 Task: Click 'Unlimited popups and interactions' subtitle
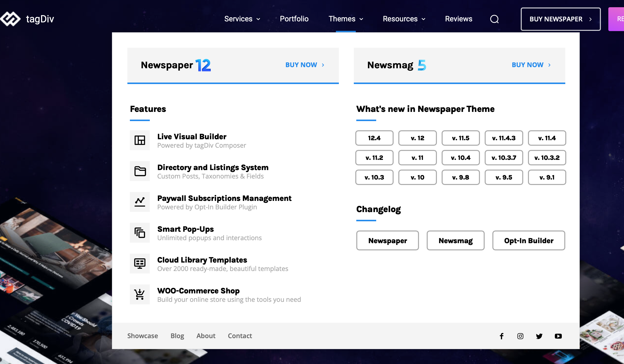point(209,238)
